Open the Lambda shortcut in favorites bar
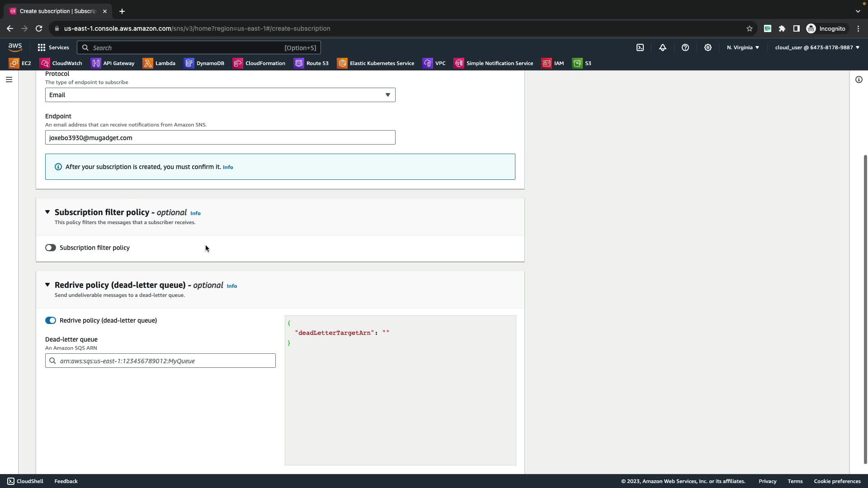 [x=159, y=63]
